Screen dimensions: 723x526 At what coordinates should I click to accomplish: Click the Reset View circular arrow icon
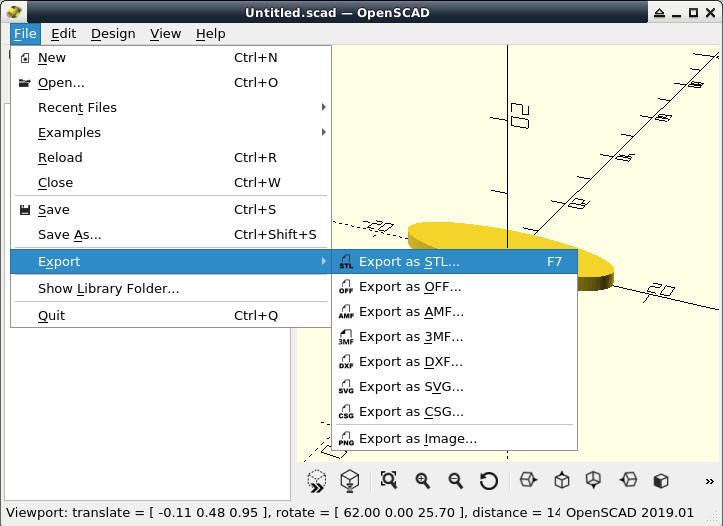point(489,481)
